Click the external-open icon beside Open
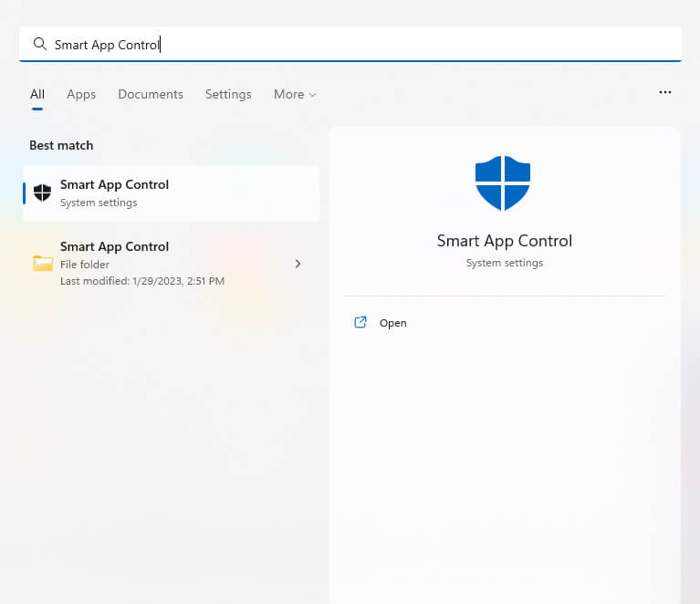The height and width of the screenshot is (604, 700). (360, 322)
